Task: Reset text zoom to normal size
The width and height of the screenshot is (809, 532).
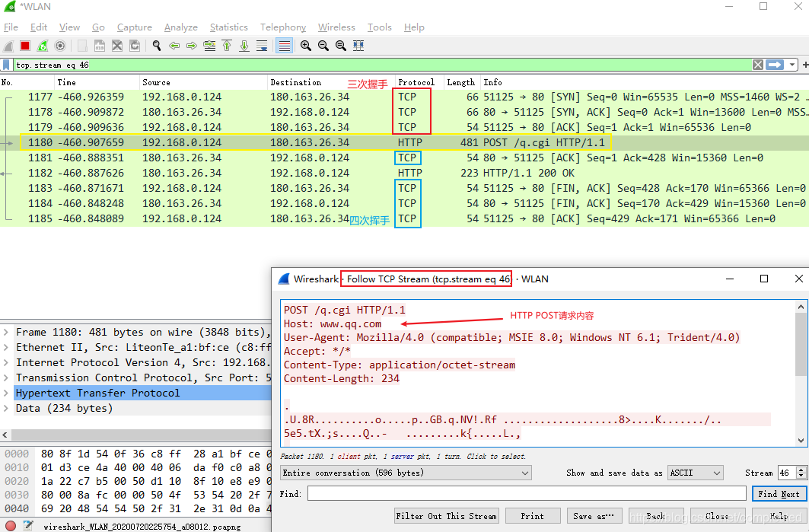Action: pyautogui.click(x=341, y=46)
